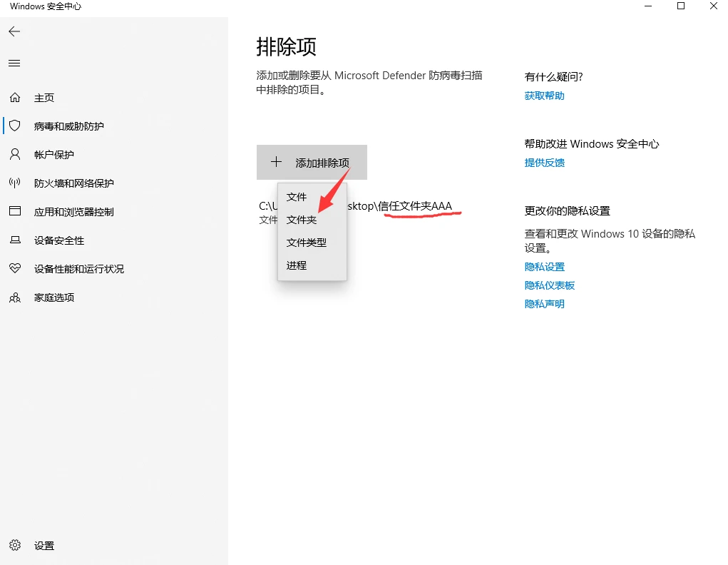The width and height of the screenshot is (728, 565).
Task: Open the 获取帮助 link
Action: pos(544,96)
